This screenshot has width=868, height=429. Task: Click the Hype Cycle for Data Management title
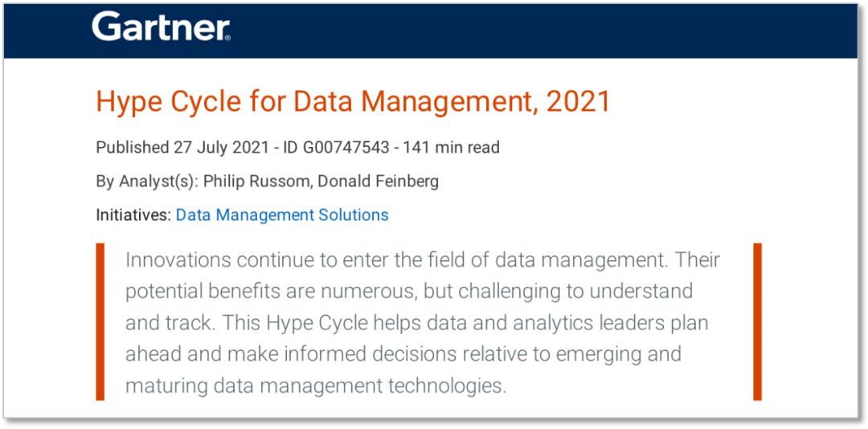(x=353, y=102)
